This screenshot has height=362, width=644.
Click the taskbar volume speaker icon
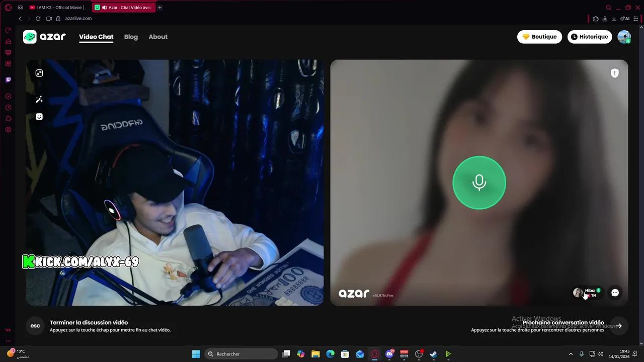coord(600,354)
